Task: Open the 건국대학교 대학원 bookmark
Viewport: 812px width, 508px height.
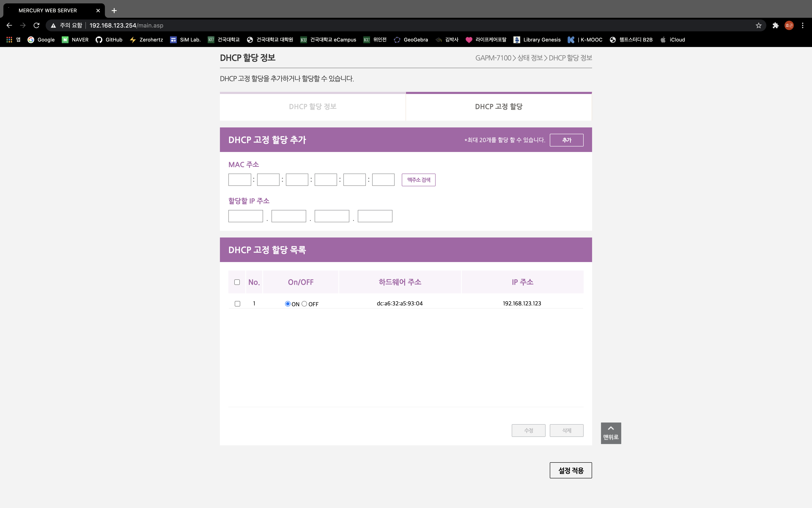Action: click(x=270, y=40)
